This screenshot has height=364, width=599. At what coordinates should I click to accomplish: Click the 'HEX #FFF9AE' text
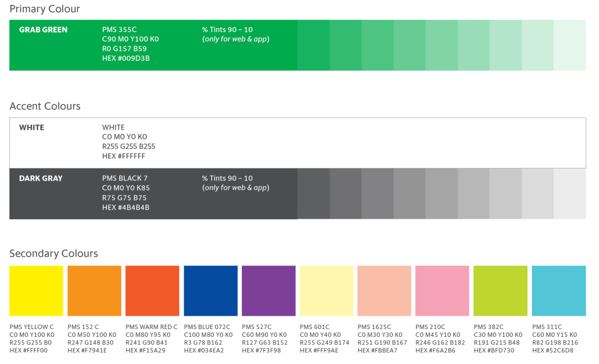click(x=319, y=350)
